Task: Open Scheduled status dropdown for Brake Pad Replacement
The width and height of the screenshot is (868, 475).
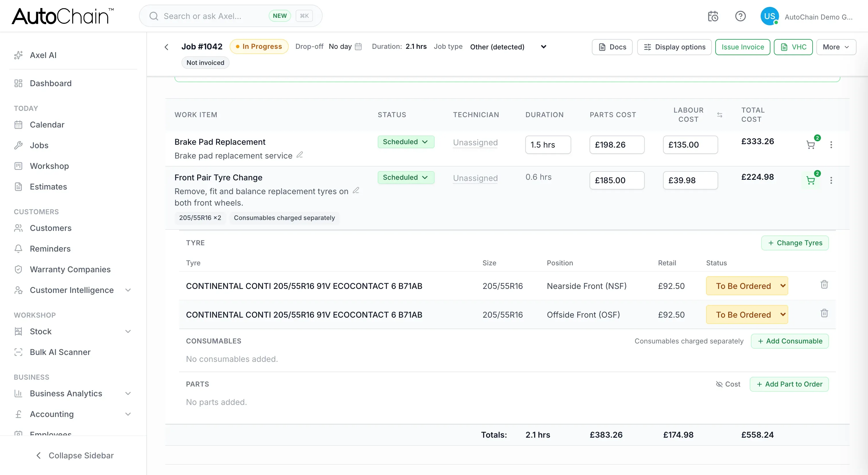Action: pos(406,142)
